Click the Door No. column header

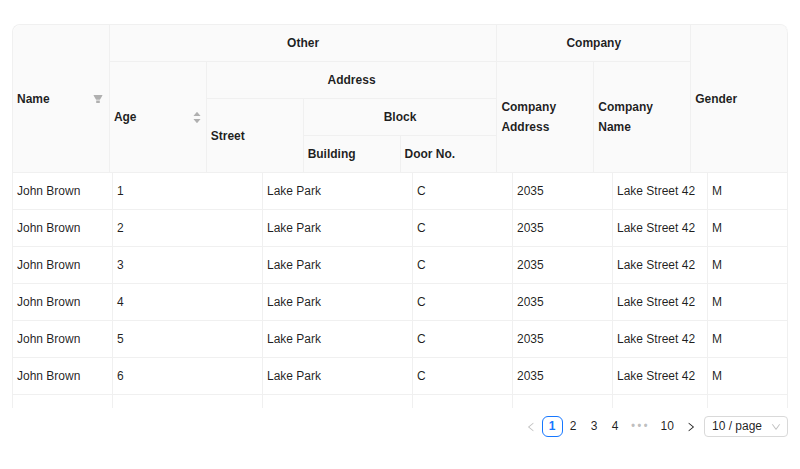(448, 154)
